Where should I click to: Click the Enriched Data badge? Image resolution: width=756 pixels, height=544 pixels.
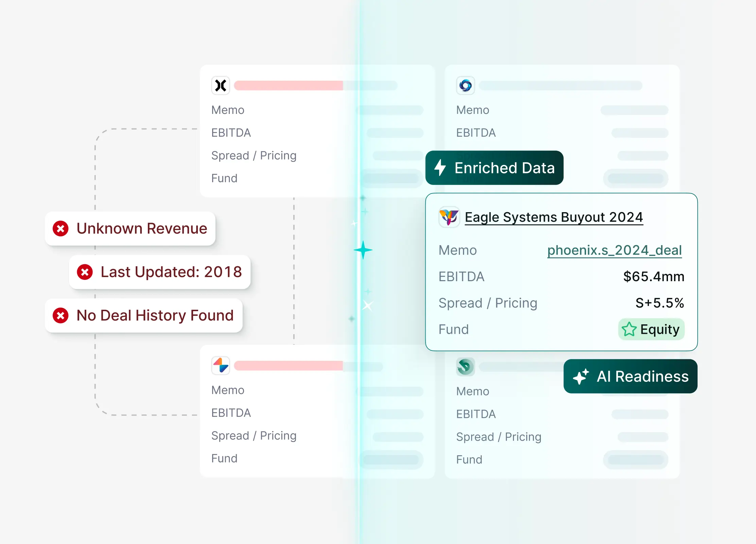tap(494, 168)
